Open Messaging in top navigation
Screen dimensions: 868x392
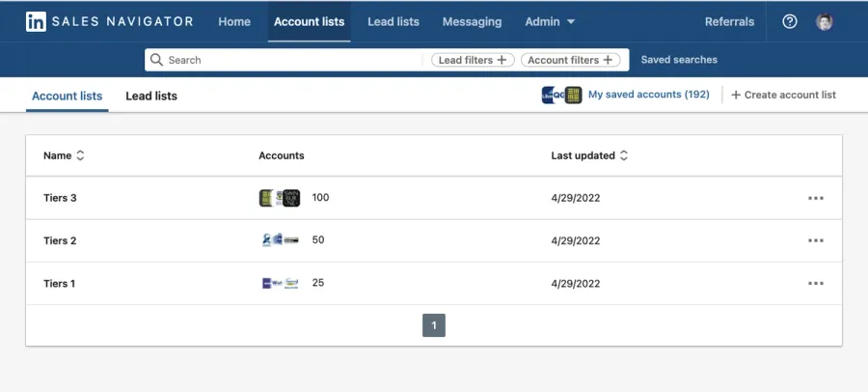(x=472, y=21)
